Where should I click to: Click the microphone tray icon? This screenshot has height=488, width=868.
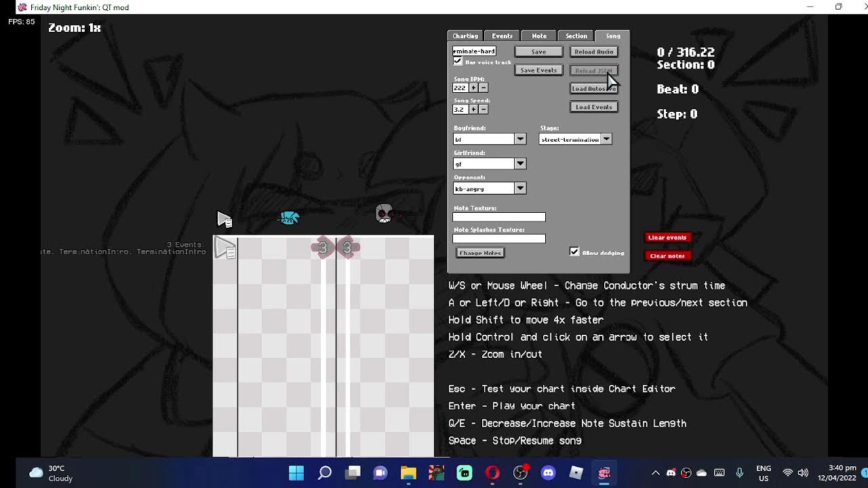(740, 472)
